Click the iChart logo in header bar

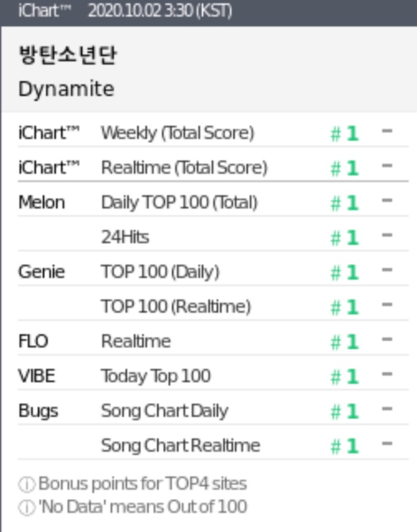click(x=45, y=11)
